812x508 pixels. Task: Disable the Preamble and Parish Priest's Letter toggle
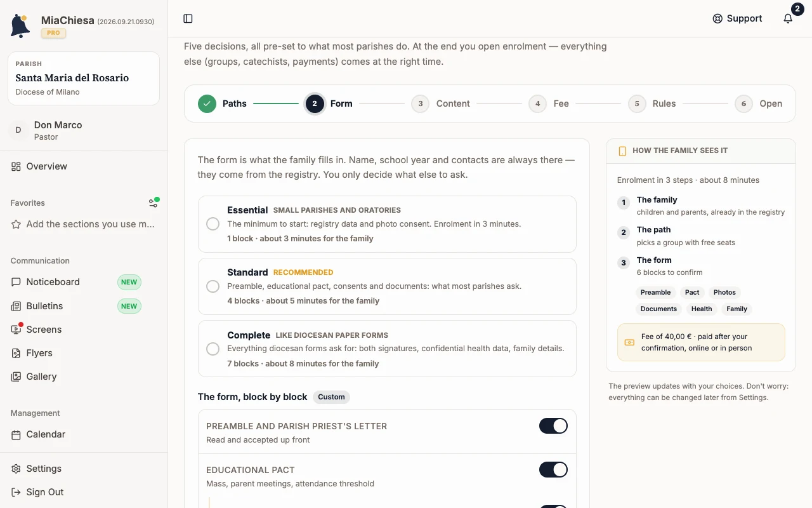553,425
